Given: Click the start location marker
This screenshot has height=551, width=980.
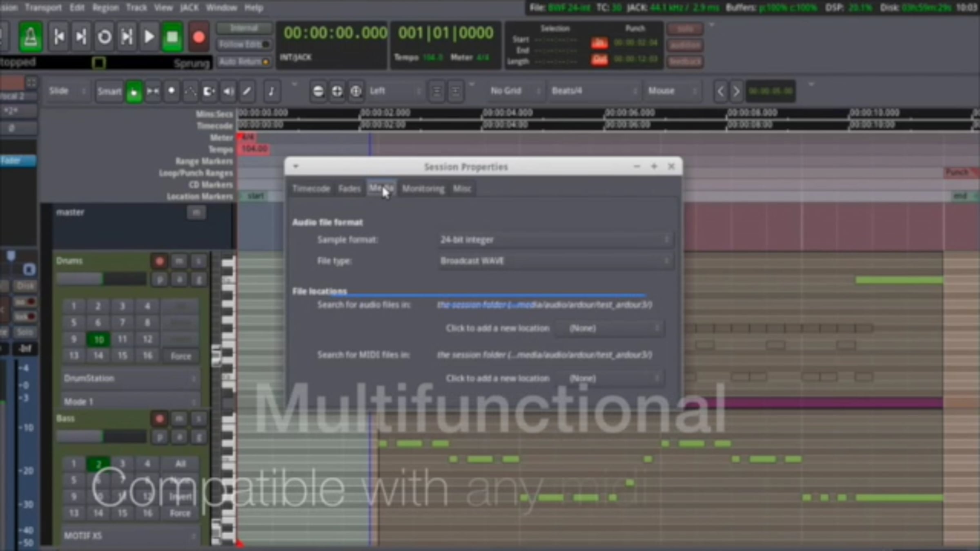Looking at the screenshot, I should pos(256,196).
